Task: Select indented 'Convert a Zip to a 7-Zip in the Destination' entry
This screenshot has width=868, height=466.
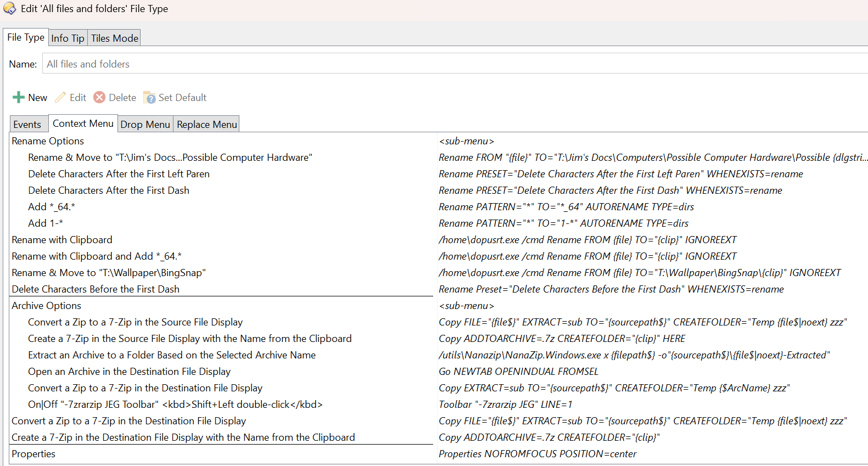Action: 145,388
